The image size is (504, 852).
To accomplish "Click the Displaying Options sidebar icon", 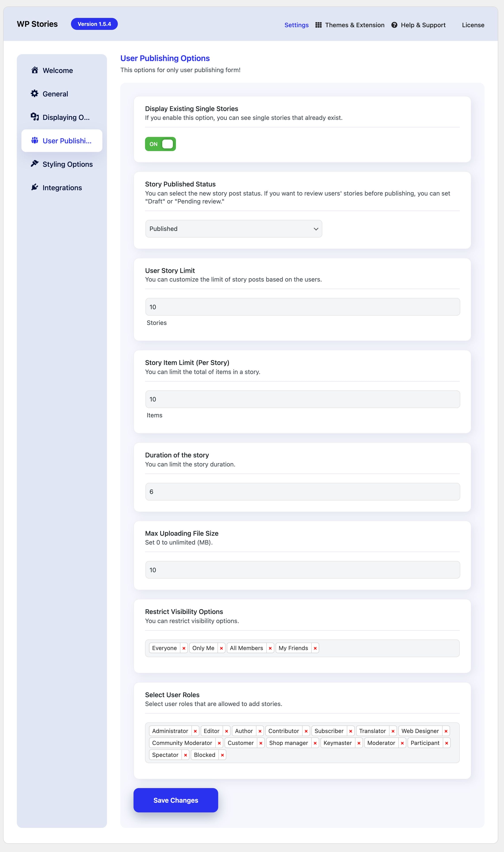I will [x=35, y=117].
